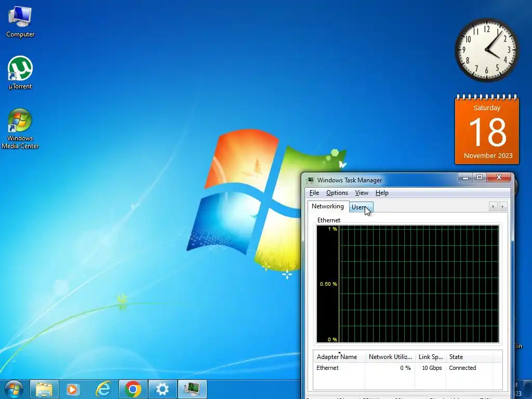Viewport: 532px width, 399px height.
Task: Select the Windows Media Center shortcut
Action: (x=20, y=129)
